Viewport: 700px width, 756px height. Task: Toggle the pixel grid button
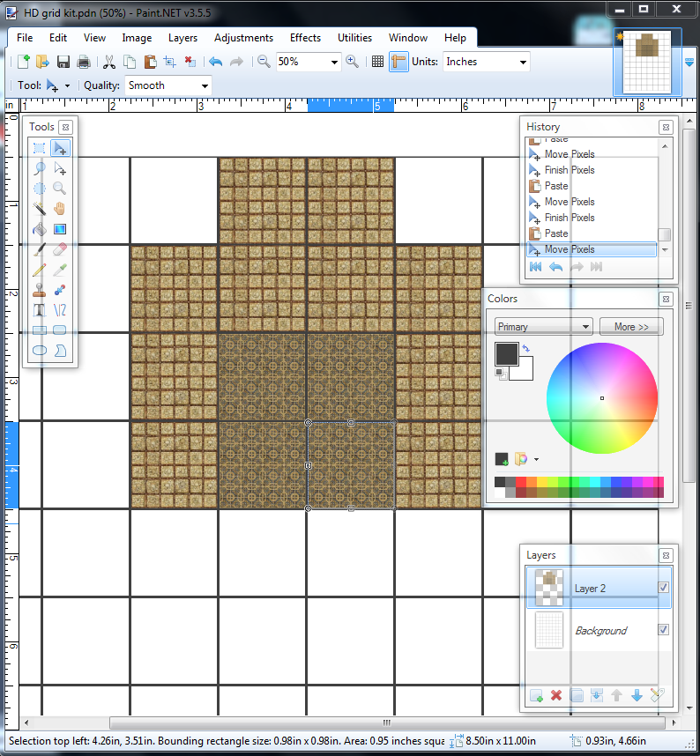click(377, 62)
